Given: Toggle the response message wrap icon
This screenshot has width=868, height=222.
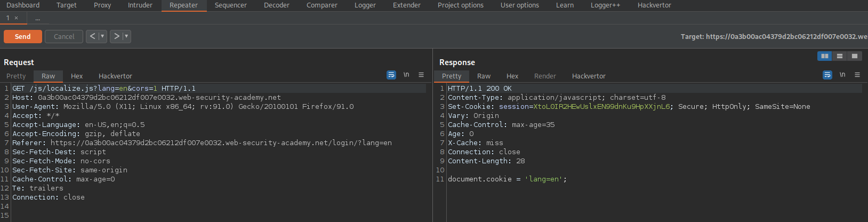Looking at the screenshot, I should [827, 75].
